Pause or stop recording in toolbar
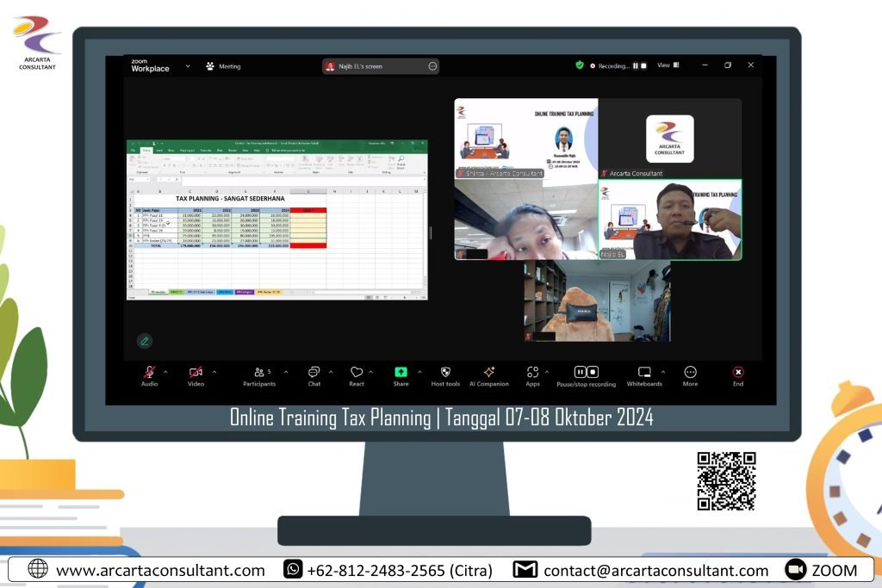The image size is (882, 588). (586, 374)
